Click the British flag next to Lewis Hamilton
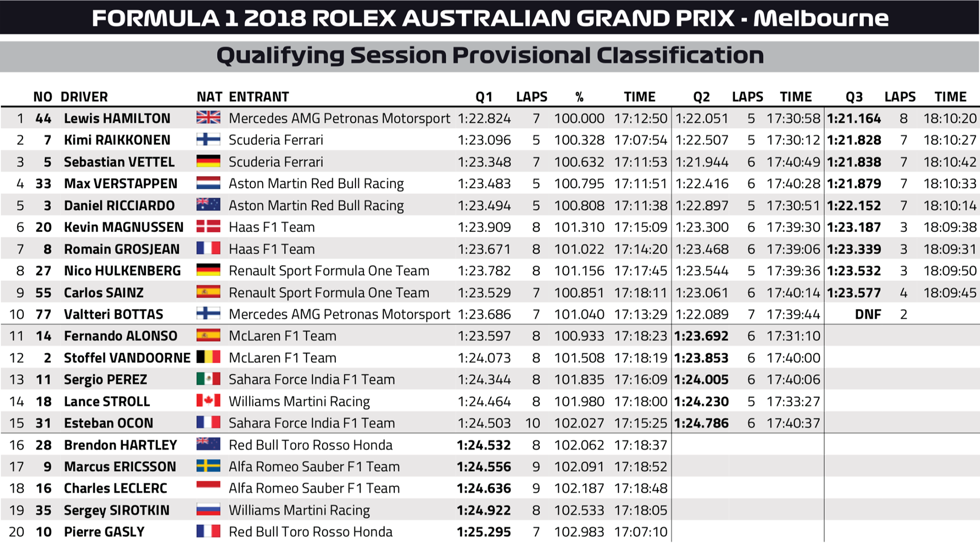Viewport: 980px width, 546px height. tap(208, 118)
